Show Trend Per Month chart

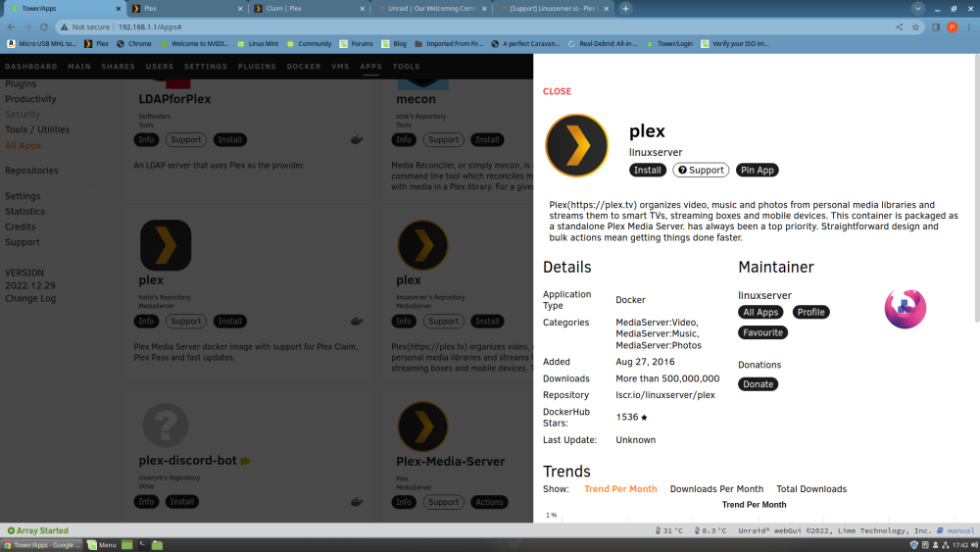tap(620, 489)
